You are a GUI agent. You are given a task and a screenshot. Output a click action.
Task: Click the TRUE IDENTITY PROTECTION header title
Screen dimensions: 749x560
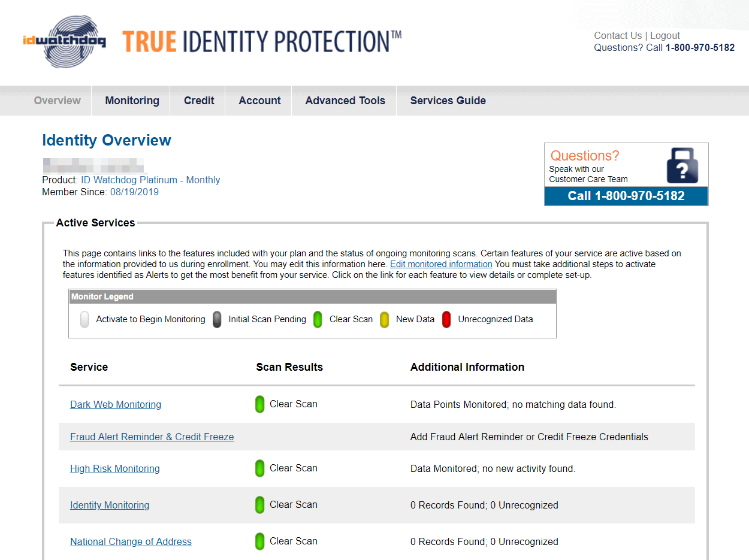tap(262, 41)
